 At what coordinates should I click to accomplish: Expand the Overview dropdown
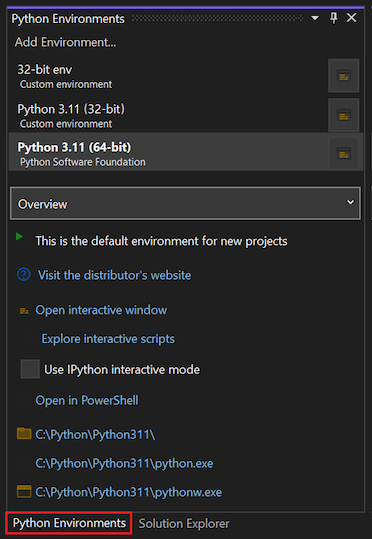185,203
